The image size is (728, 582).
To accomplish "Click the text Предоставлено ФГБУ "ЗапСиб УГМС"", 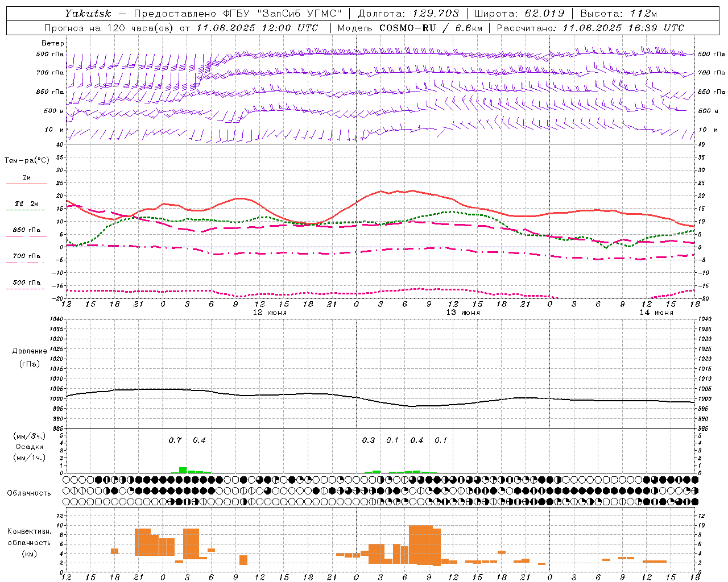I will tap(238, 13).
